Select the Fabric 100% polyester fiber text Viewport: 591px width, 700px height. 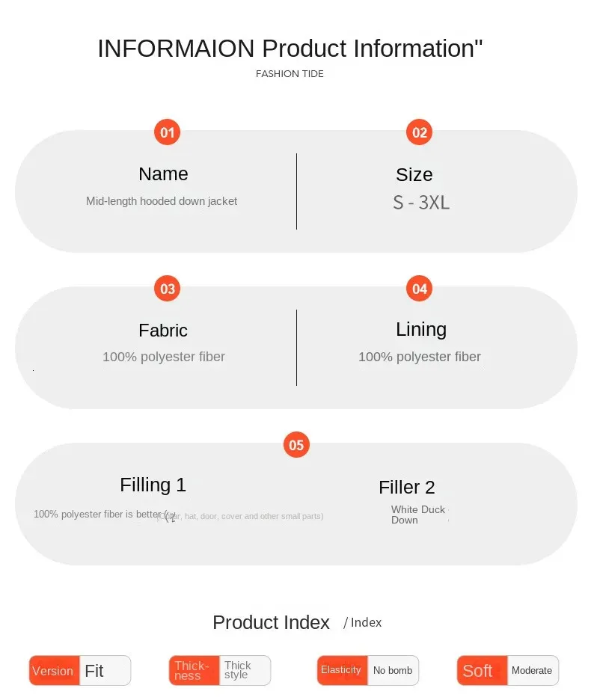tap(164, 357)
